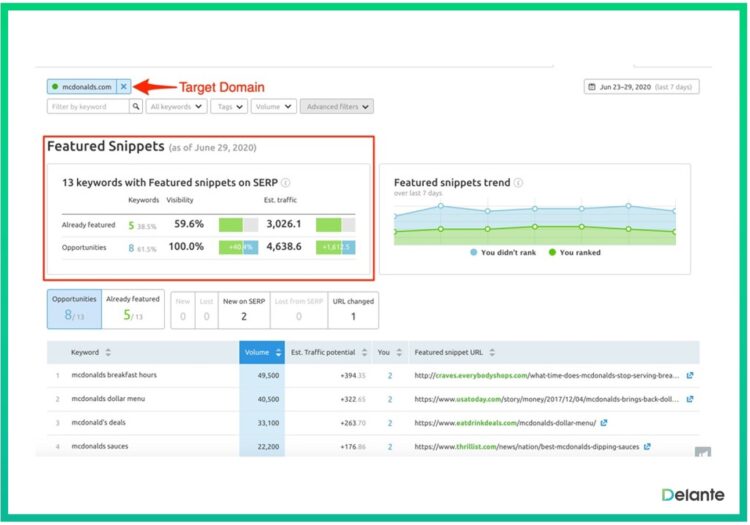Screen dimensions: 750x525
Task: Expand Advanced filters
Action: pyautogui.click(x=337, y=106)
